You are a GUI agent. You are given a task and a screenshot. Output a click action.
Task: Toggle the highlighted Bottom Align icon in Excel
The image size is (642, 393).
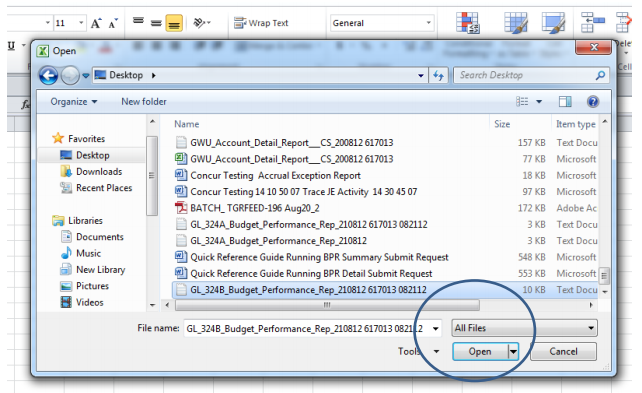pos(174,23)
